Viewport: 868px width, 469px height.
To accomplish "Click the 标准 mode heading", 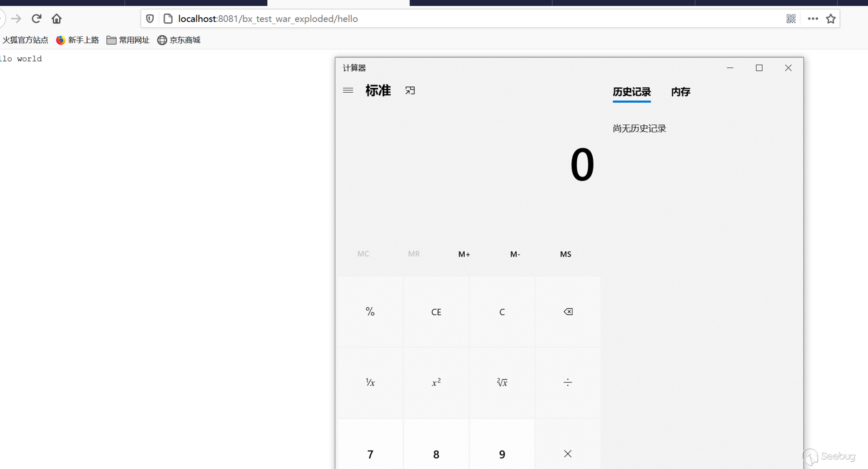I will [x=378, y=90].
